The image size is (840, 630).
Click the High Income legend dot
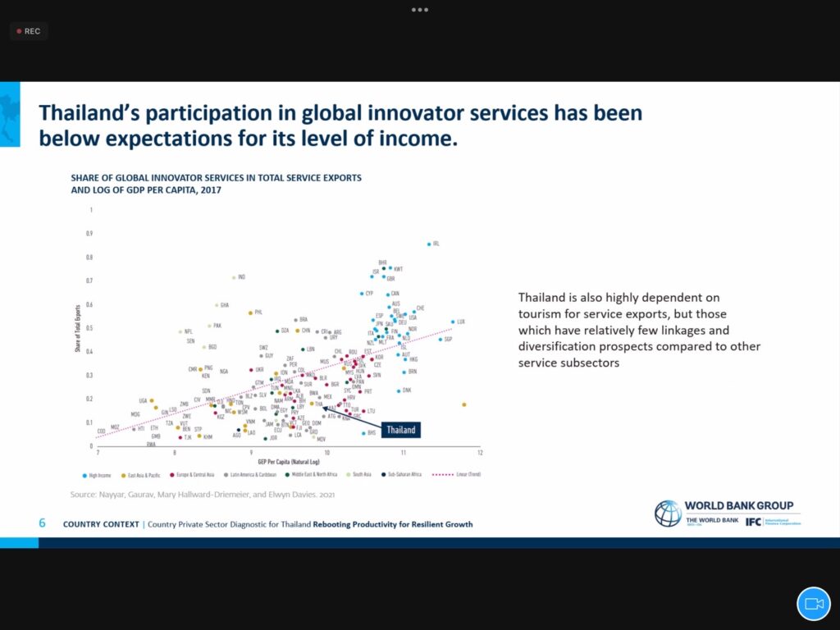click(84, 475)
